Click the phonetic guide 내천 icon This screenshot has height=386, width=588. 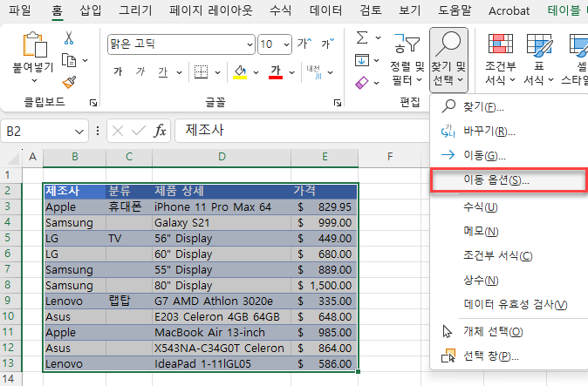coord(314,71)
